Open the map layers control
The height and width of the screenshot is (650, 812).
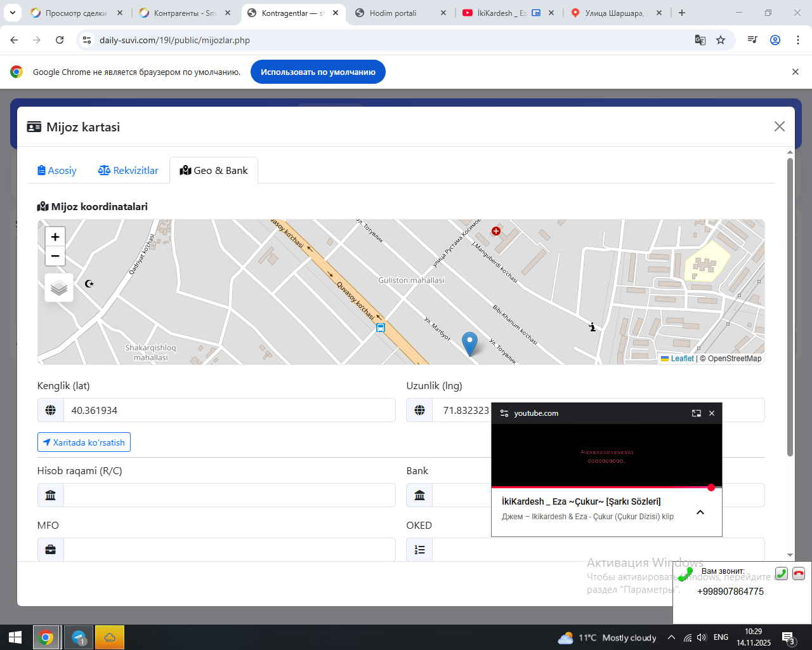59,288
